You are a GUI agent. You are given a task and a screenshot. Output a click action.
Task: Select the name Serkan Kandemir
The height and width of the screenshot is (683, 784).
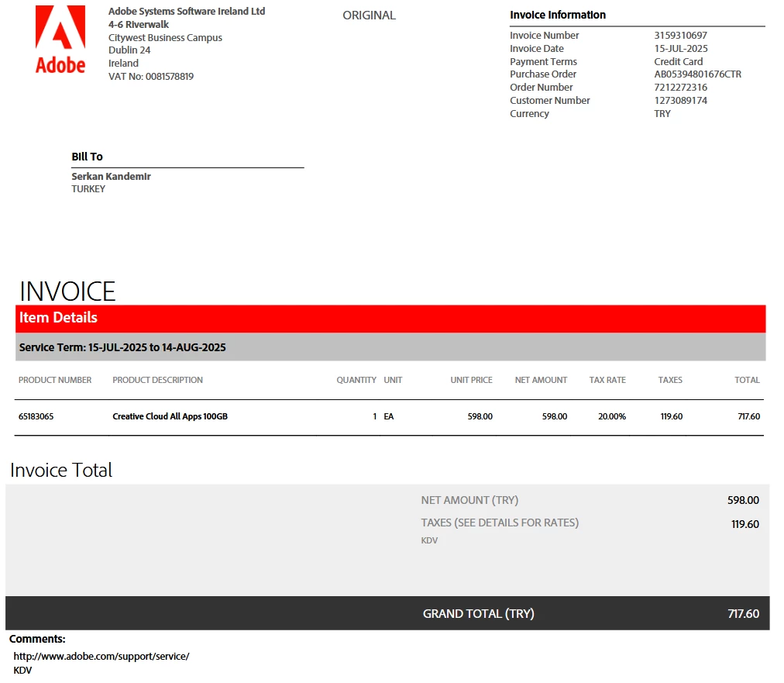pos(111,176)
